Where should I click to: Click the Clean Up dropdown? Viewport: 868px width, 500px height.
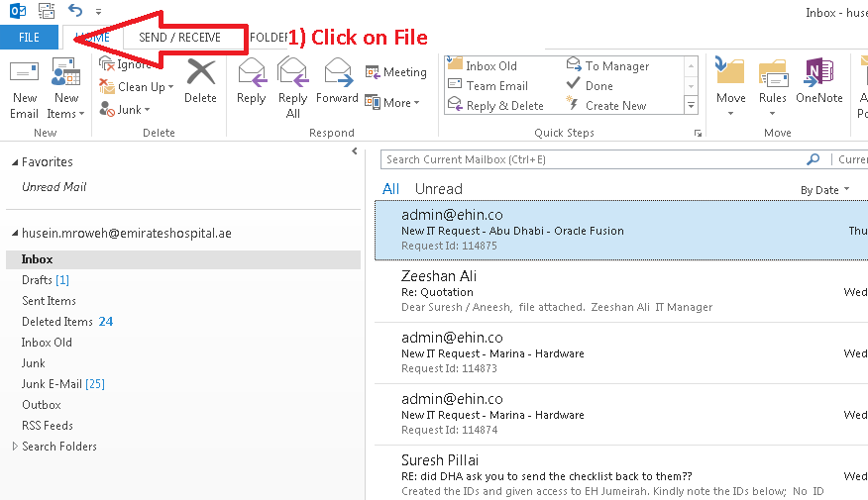pos(136,87)
